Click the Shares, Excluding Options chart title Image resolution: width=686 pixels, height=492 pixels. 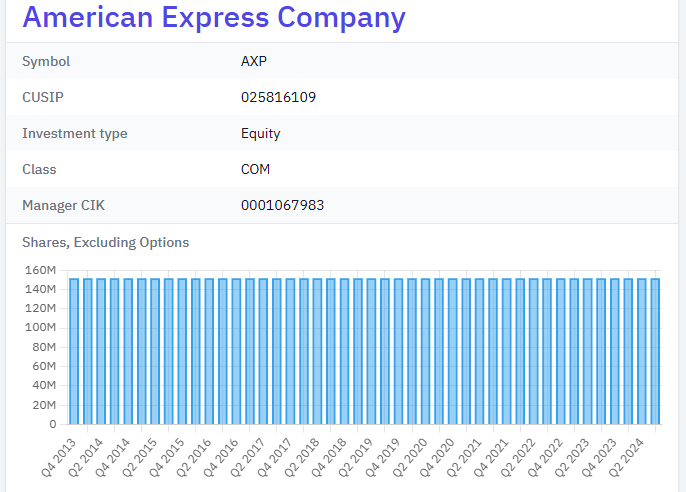105,242
